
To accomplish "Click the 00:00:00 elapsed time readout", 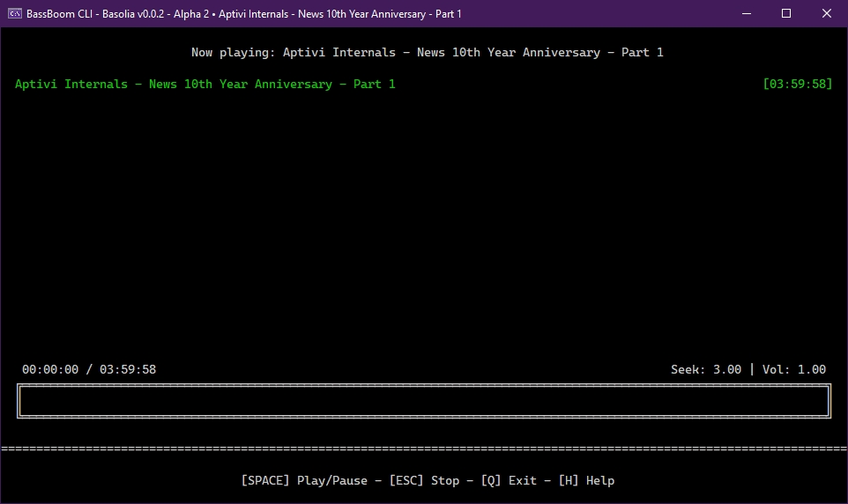I will 50,369.
